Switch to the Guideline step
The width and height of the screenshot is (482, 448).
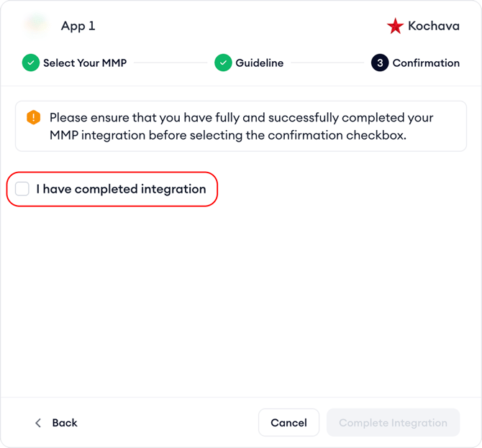[x=259, y=63]
